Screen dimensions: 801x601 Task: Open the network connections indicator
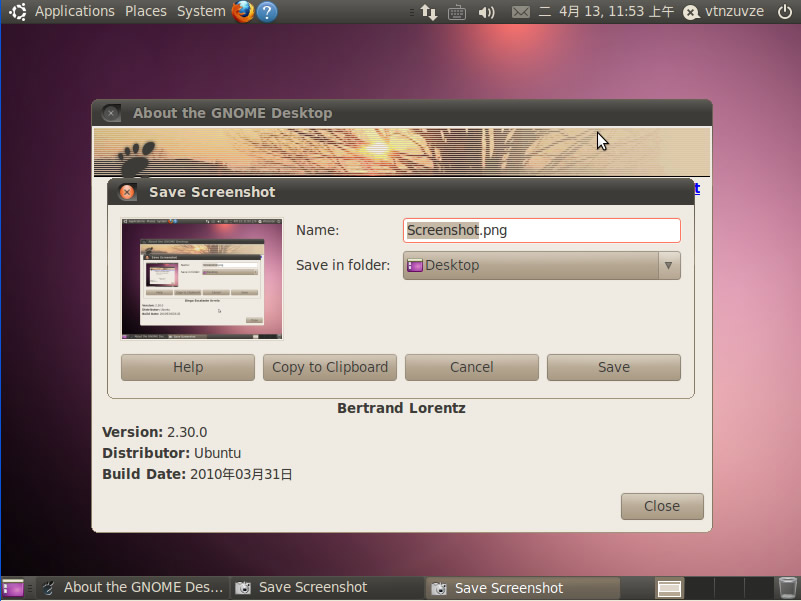pos(429,11)
